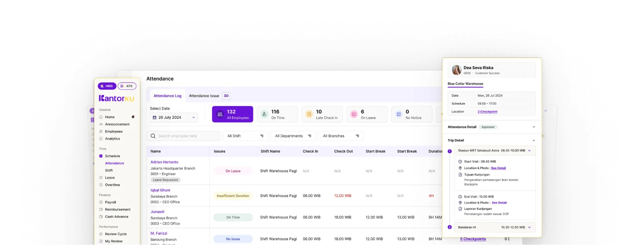
Task: Open Shift in the sidebar menu
Action: 109,170
